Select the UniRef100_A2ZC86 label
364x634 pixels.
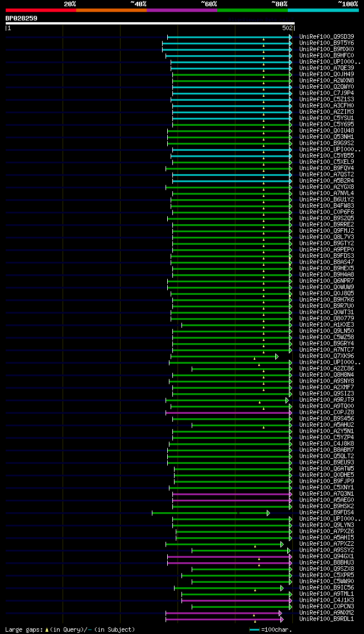326,369
